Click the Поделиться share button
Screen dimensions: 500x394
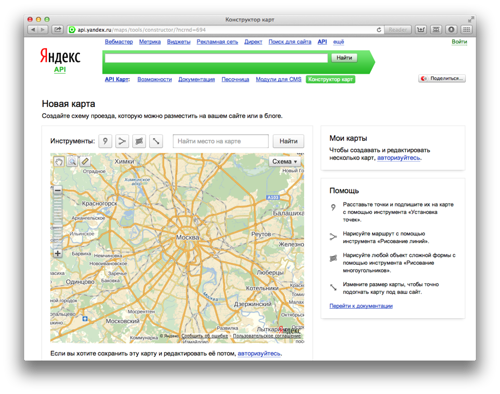tap(442, 78)
